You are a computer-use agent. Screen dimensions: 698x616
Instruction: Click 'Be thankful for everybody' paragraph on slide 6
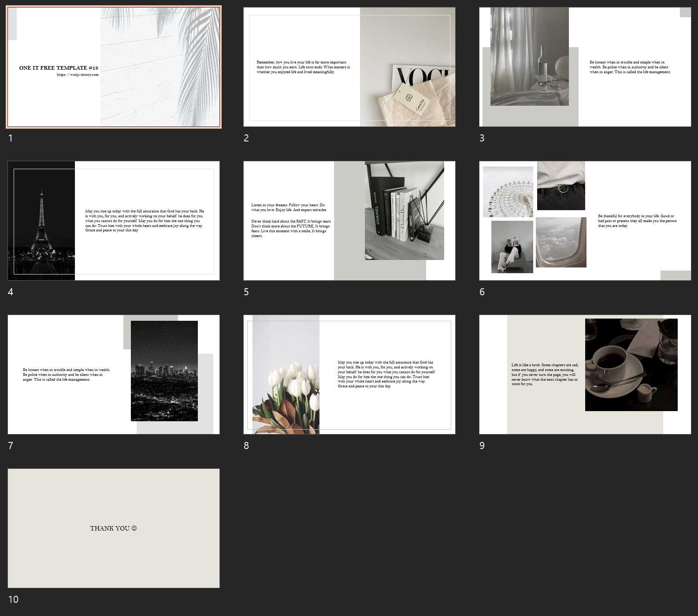pyautogui.click(x=637, y=221)
